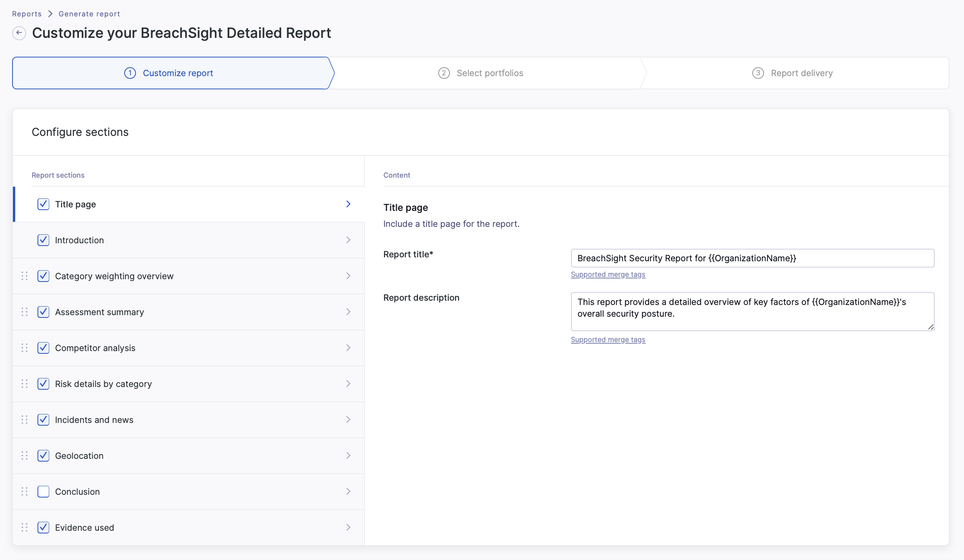Open Reports breadcrumb link

(27, 14)
